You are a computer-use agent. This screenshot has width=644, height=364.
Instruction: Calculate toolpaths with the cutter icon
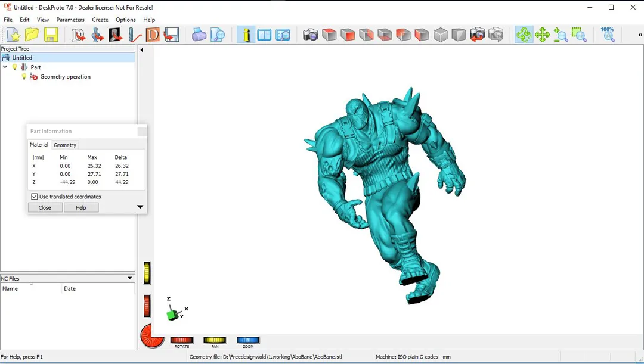pos(134,35)
